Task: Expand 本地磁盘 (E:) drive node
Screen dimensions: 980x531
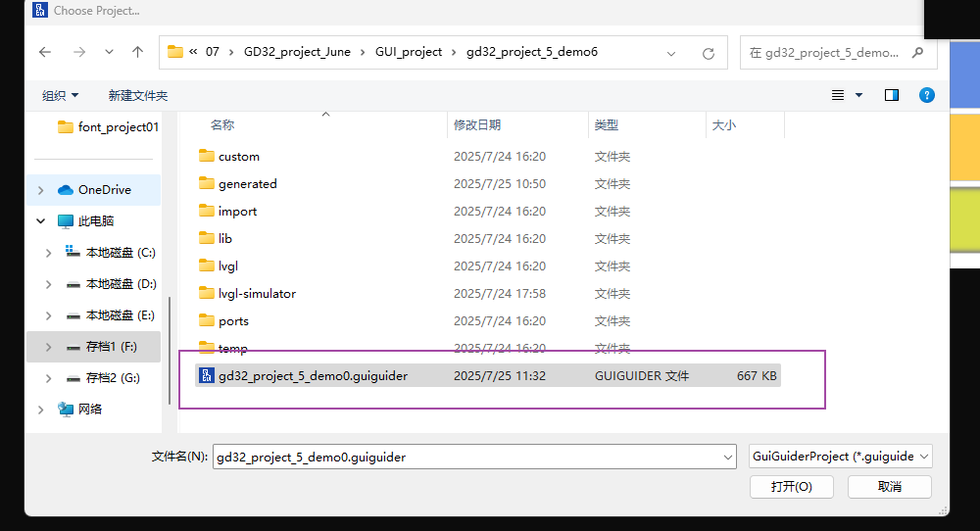Action: coord(48,315)
